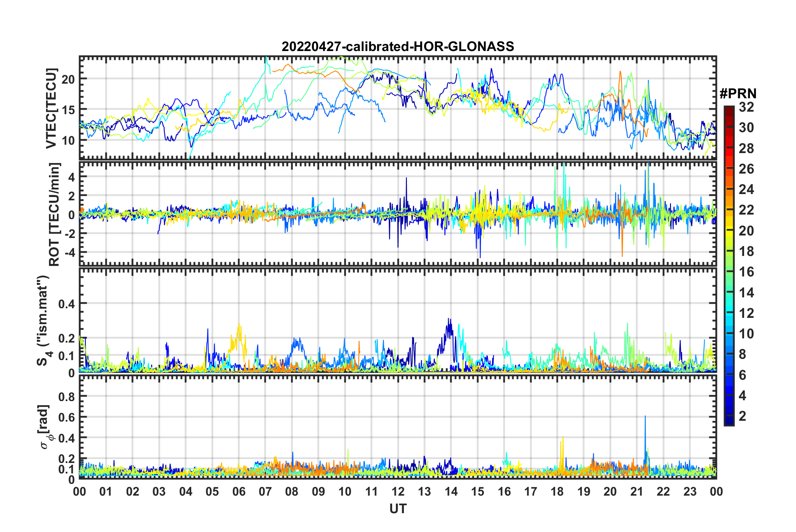Click the UT axis hour label 17
796x532 pixels.
tap(531, 491)
